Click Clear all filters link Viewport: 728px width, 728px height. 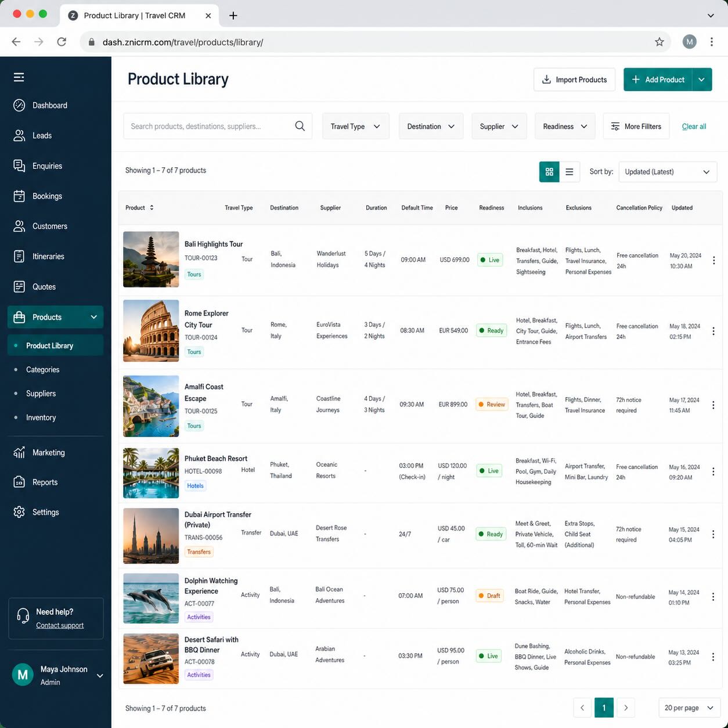694,126
